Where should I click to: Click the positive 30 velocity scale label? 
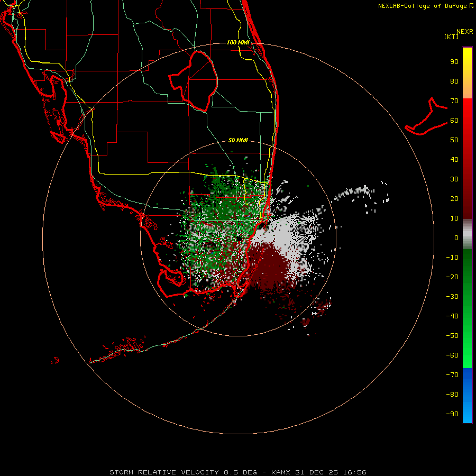(x=454, y=179)
